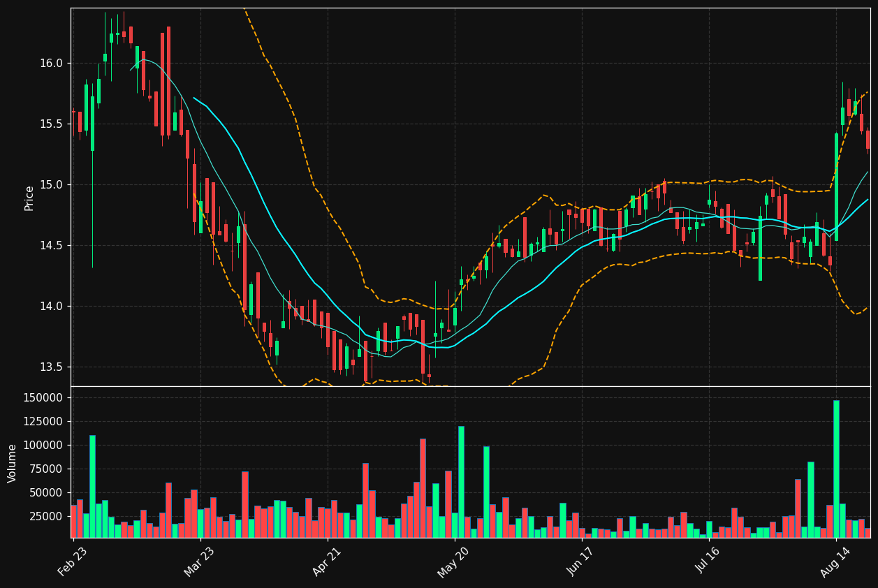878x588 pixels.
Task: Click the 150000 volume axis value
Action: click(x=43, y=397)
